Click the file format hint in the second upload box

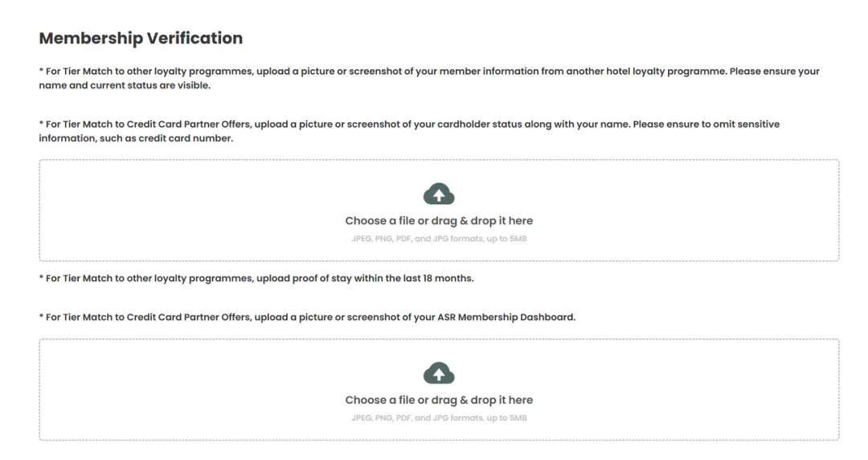click(x=439, y=418)
